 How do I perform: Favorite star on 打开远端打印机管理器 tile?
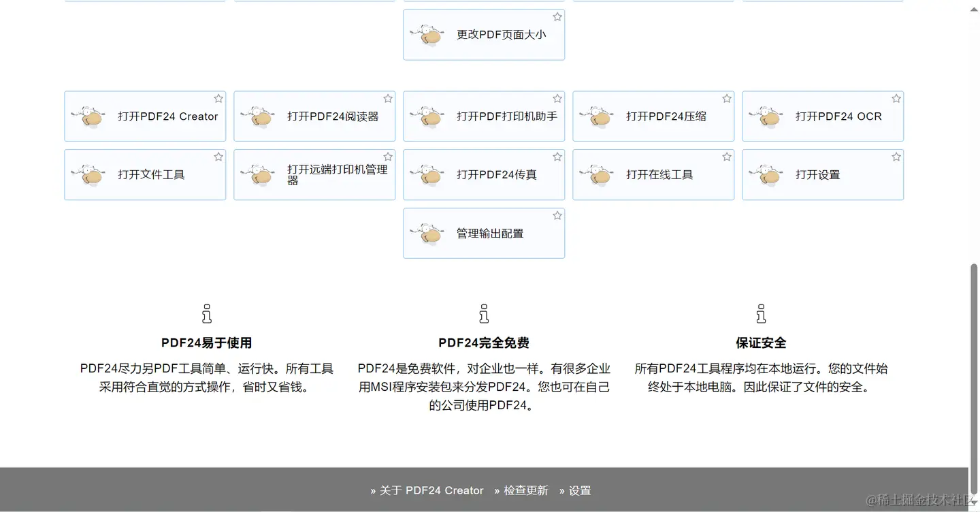tap(388, 157)
